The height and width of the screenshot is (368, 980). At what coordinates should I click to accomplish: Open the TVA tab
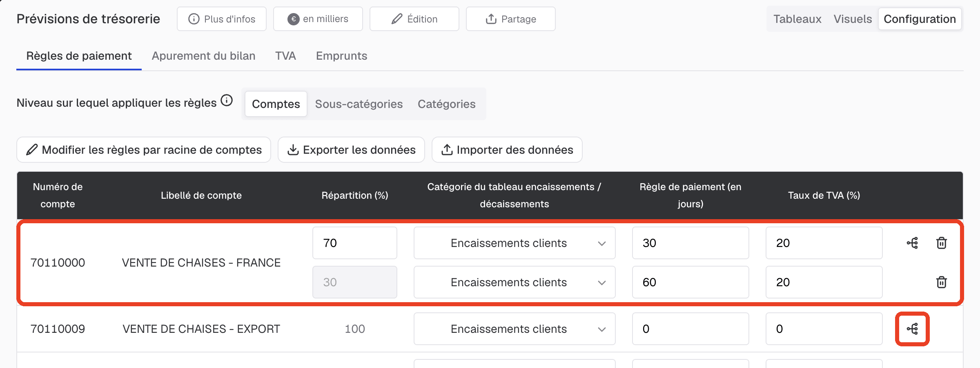(285, 56)
